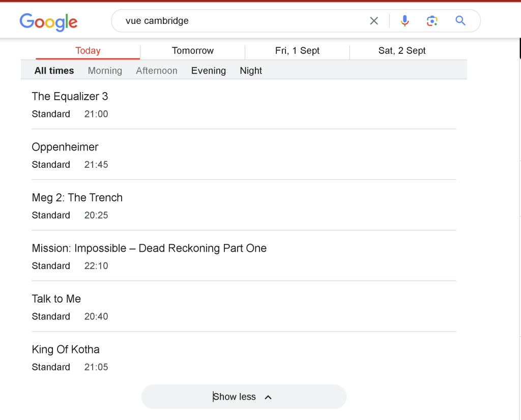Collapse list with Show less button

pos(244,397)
